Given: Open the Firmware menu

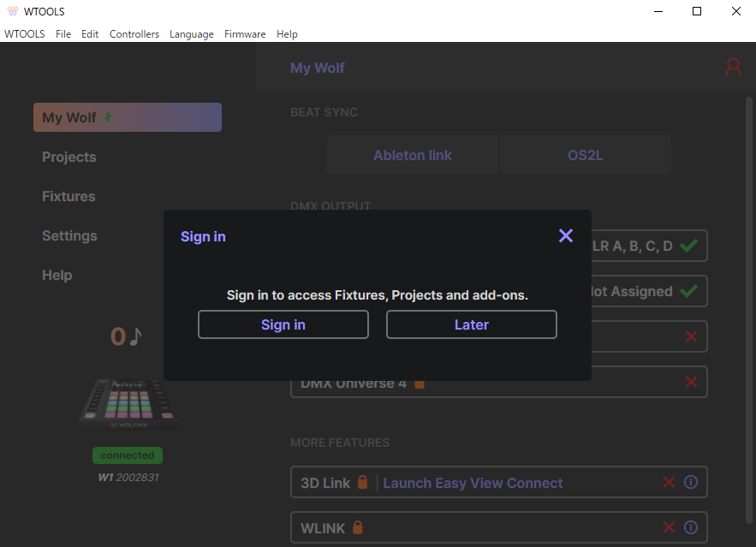Looking at the screenshot, I should (245, 34).
